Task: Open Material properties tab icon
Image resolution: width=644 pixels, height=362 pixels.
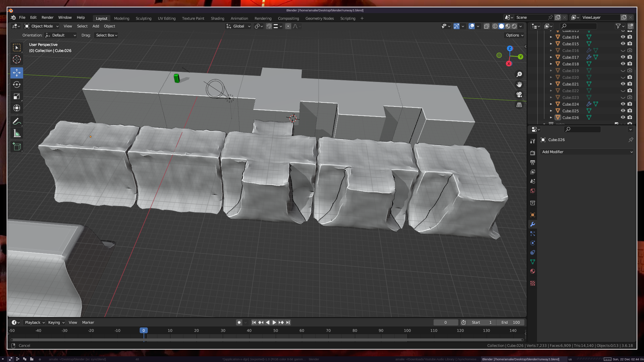Action: (x=533, y=271)
